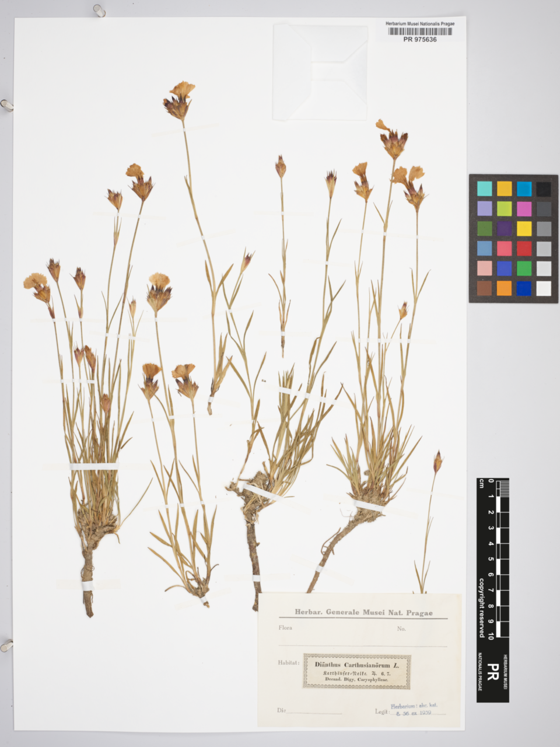Click the Habitat label on the herbarium card
This screenshot has width=560, height=747.
point(289,663)
